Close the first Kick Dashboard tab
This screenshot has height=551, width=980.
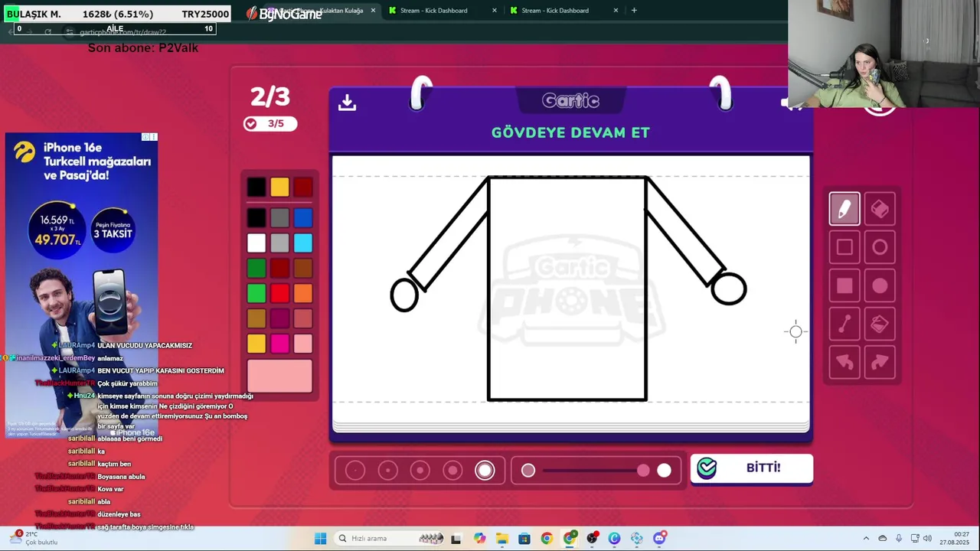[494, 11]
